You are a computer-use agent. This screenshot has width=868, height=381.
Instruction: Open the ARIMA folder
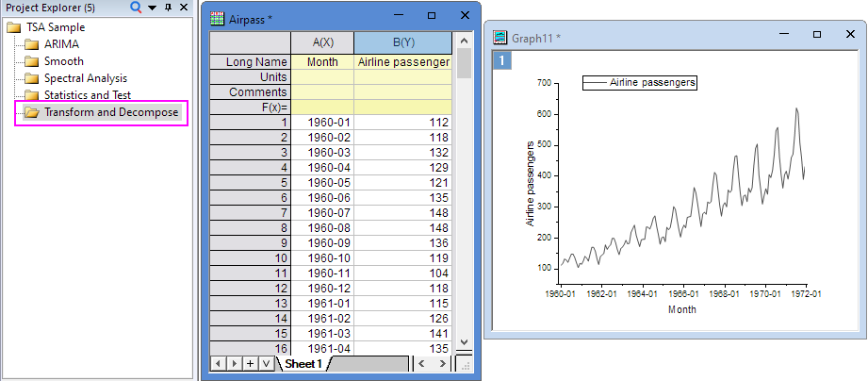pyautogui.click(x=61, y=44)
